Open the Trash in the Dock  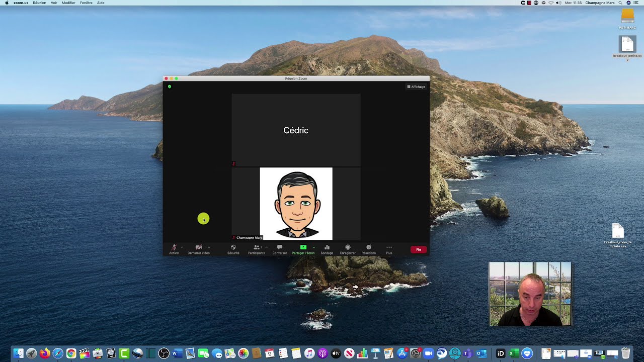(x=625, y=353)
